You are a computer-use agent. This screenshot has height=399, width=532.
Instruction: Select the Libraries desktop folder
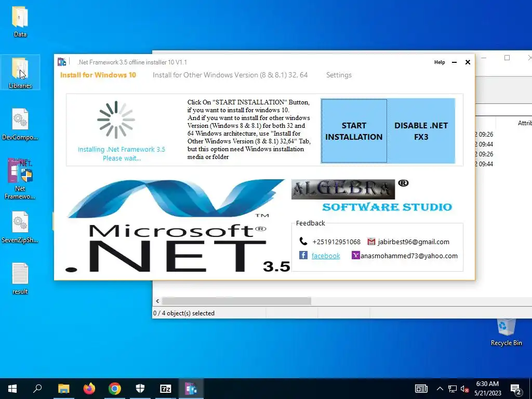coord(20,73)
